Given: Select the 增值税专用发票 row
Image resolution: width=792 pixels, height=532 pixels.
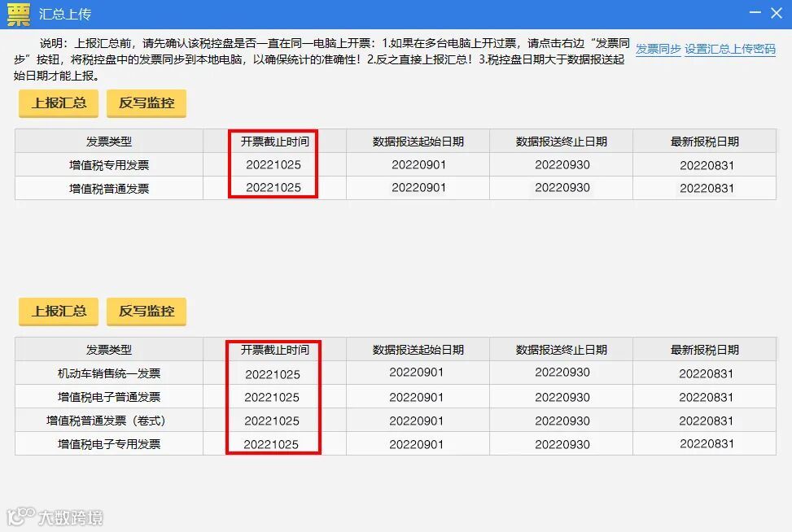Looking at the screenshot, I should (x=108, y=165).
